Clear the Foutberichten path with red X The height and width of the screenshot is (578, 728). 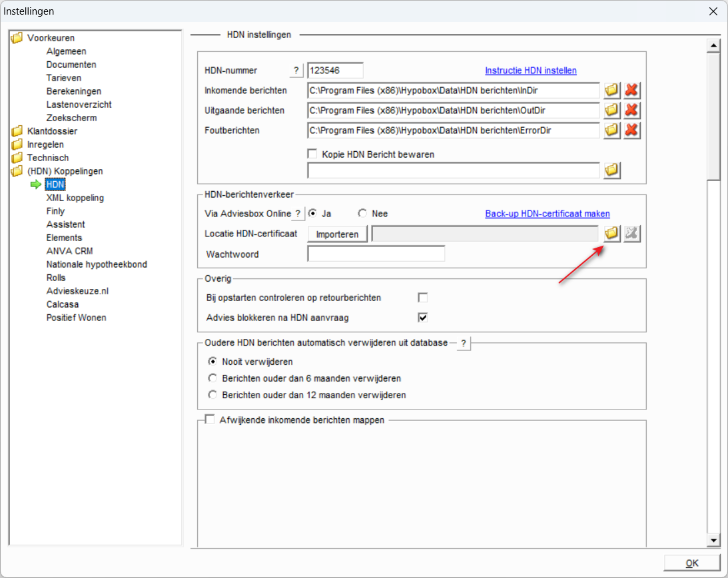pos(631,130)
